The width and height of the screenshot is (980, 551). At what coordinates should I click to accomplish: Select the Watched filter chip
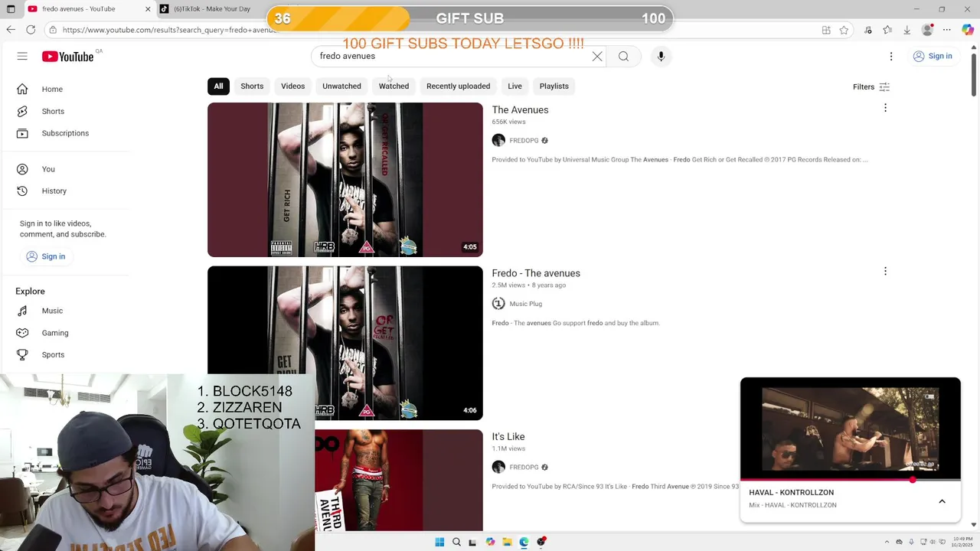tap(394, 86)
